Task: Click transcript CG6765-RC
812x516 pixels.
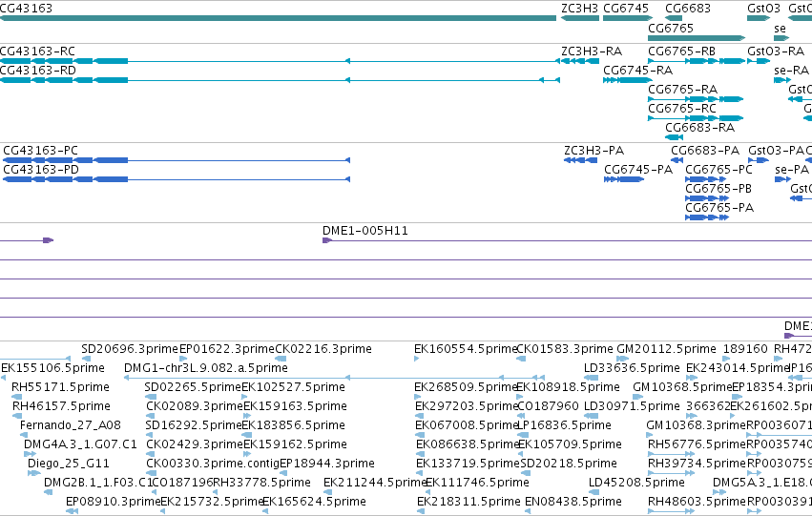Action: (x=696, y=118)
